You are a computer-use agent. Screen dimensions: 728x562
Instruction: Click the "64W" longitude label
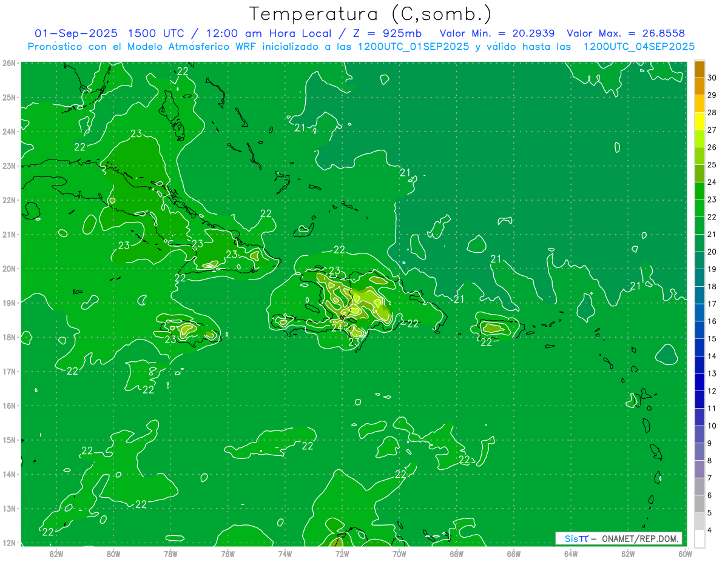(570, 553)
